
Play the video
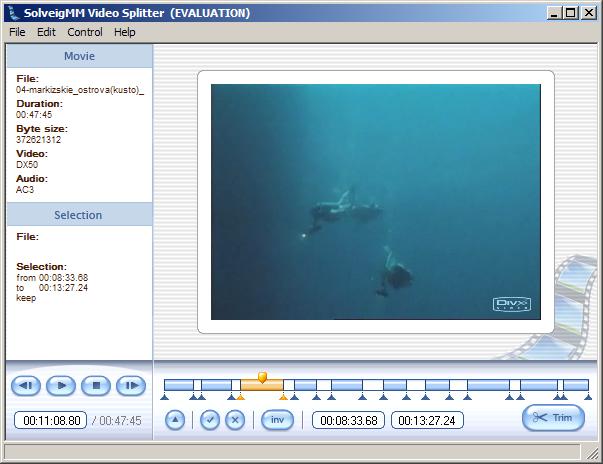coord(61,386)
